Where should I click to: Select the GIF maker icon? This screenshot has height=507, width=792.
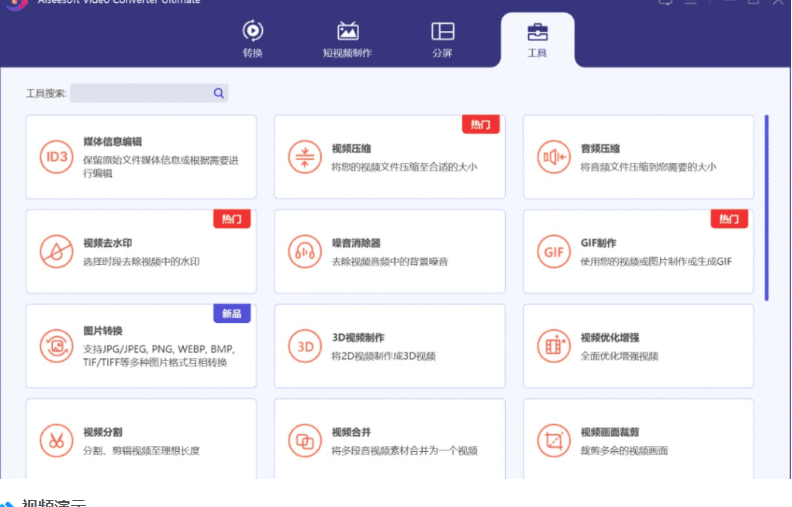point(552,250)
